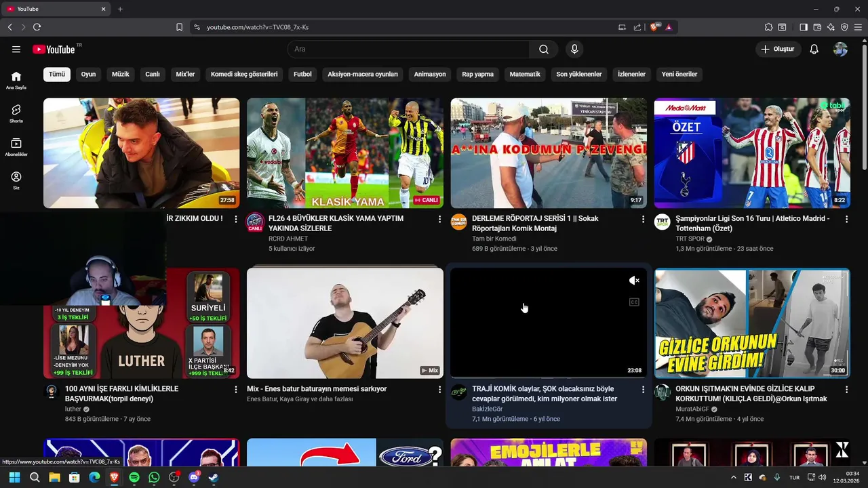Click the YouTube search input field
This screenshot has height=488, width=868.
408,49
